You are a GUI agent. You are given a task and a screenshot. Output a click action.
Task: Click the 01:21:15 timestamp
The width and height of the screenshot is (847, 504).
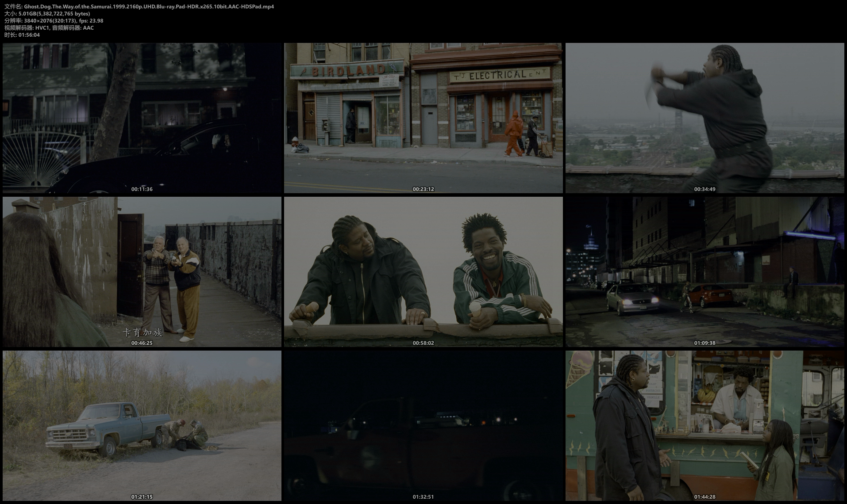coord(142,497)
